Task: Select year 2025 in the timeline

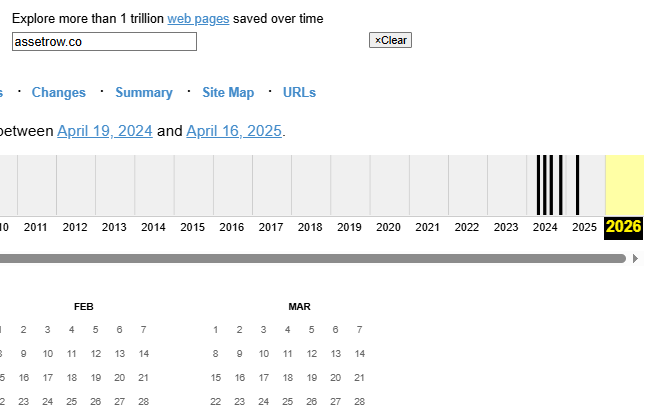Action: 584,227
